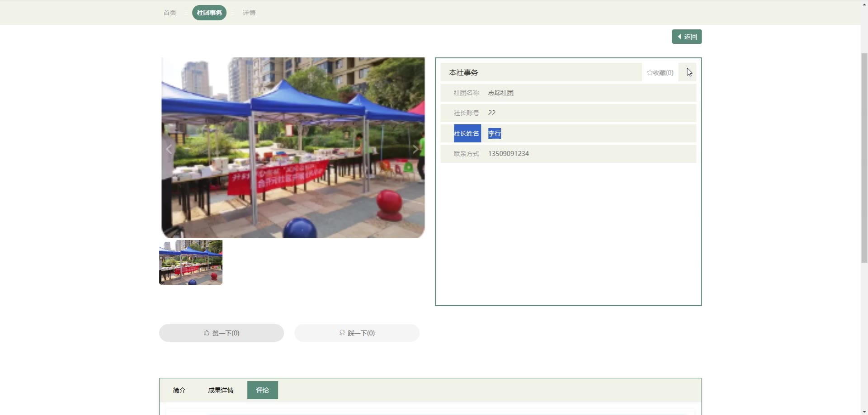Click the 返回 back button
The height and width of the screenshot is (415, 868).
click(687, 37)
